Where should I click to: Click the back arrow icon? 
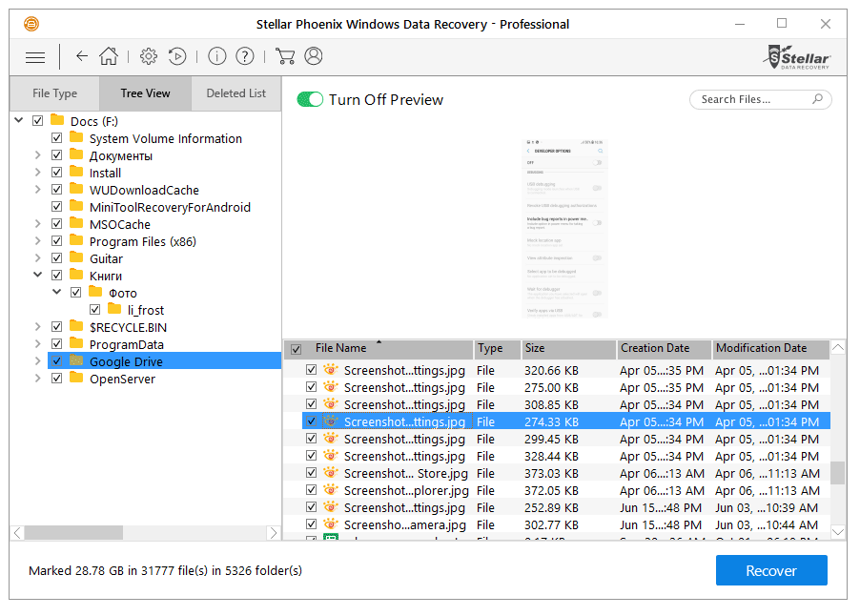click(x=82, y=56)
